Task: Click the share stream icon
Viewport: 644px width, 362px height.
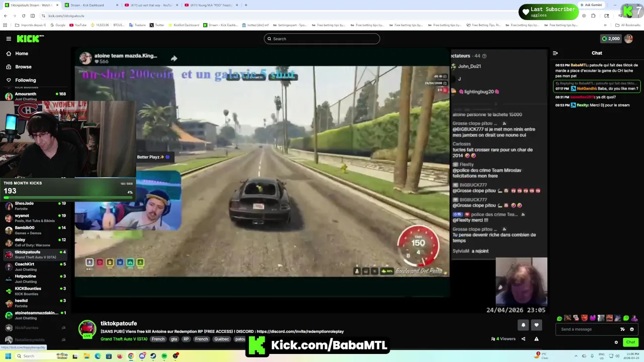Action: tap(523, 339)
